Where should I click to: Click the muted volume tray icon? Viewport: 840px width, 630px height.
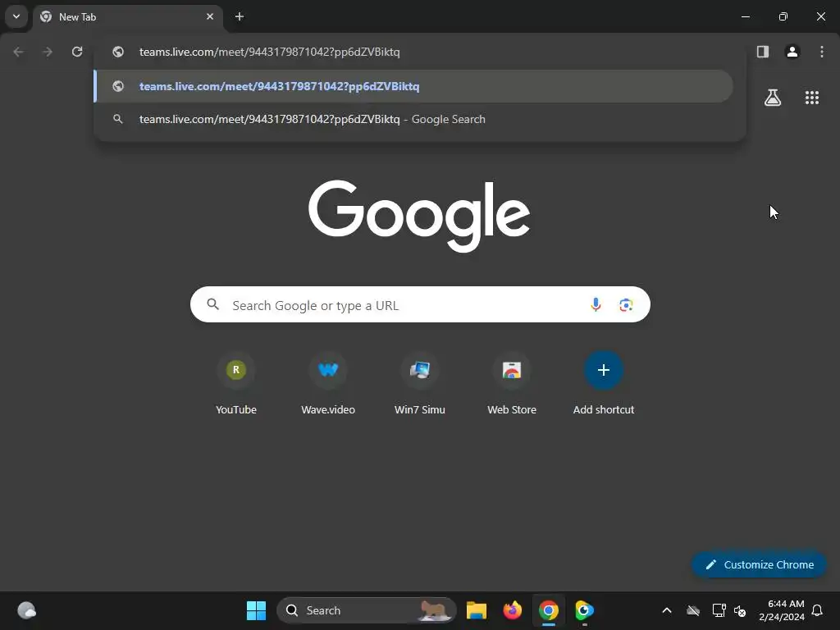click(741, 610)
